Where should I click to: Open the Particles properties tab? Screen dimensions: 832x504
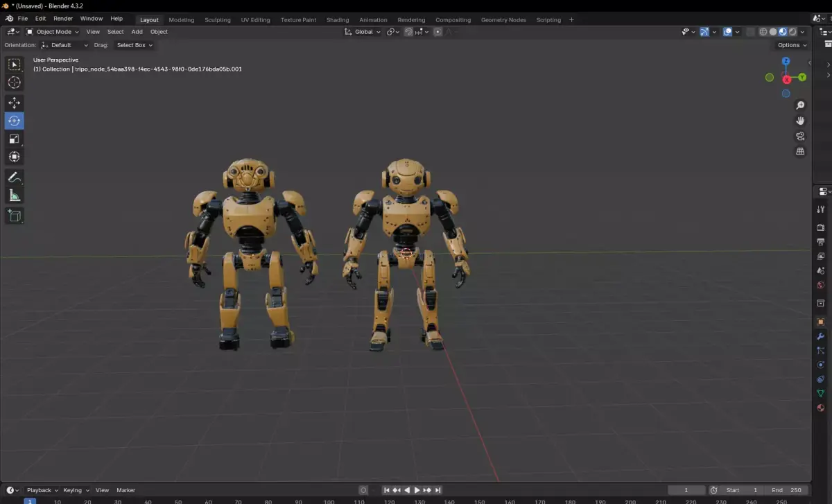click(x=821, y=351)
